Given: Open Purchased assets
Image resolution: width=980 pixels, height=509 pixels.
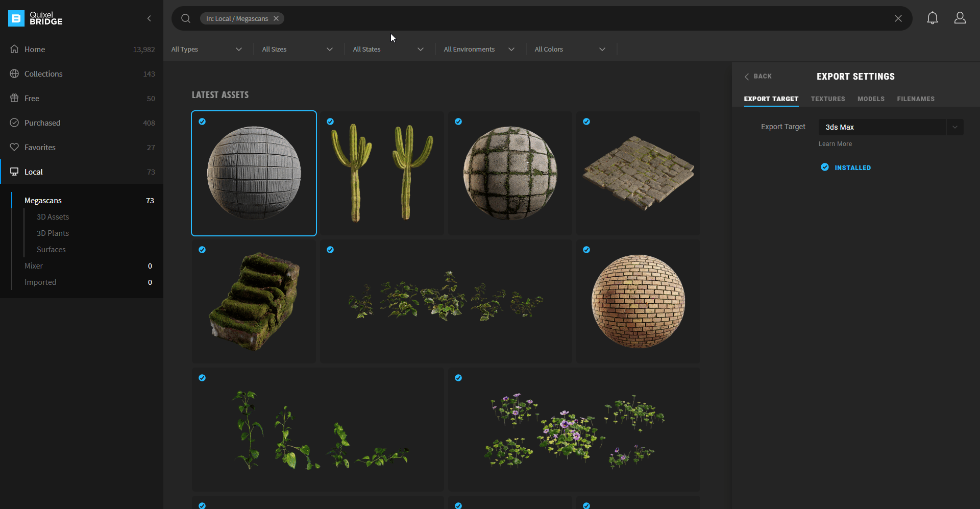Looking at the screenshot, I should pos(42,123).
